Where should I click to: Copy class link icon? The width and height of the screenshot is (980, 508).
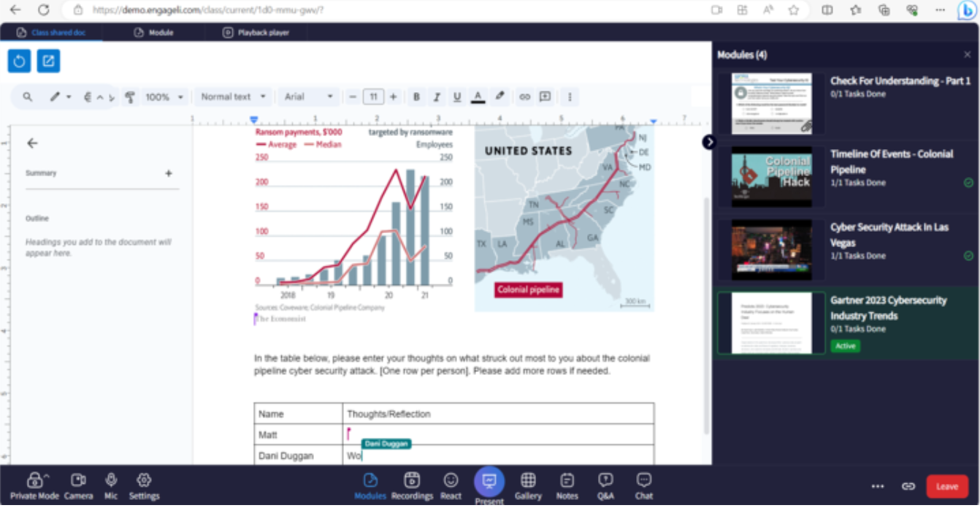point(908,486)
